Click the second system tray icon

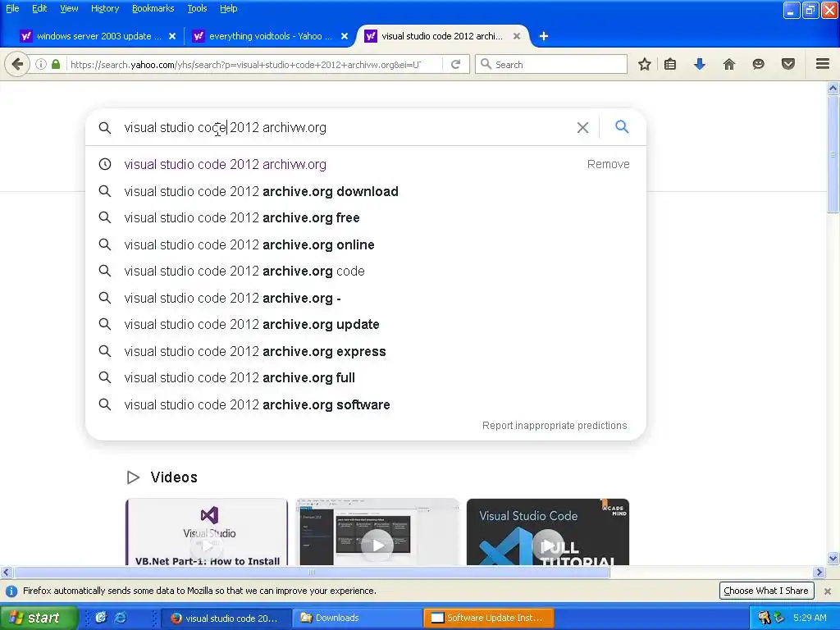779,618
